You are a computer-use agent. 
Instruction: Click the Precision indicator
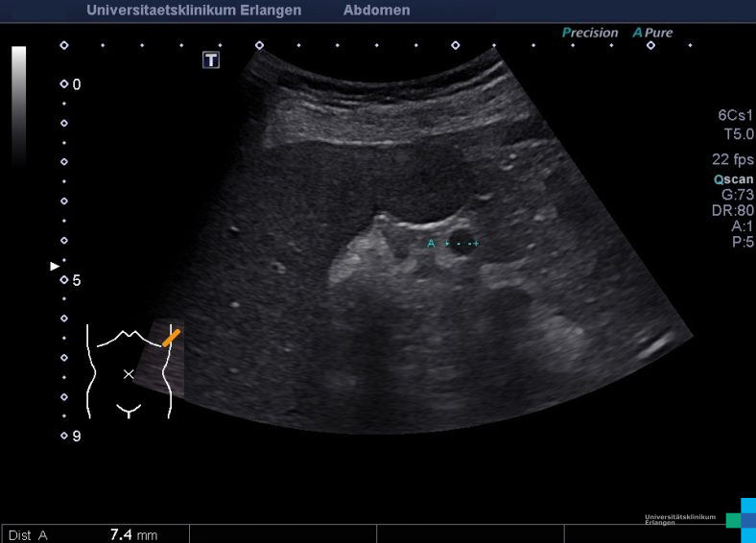[x=590, y=33]
